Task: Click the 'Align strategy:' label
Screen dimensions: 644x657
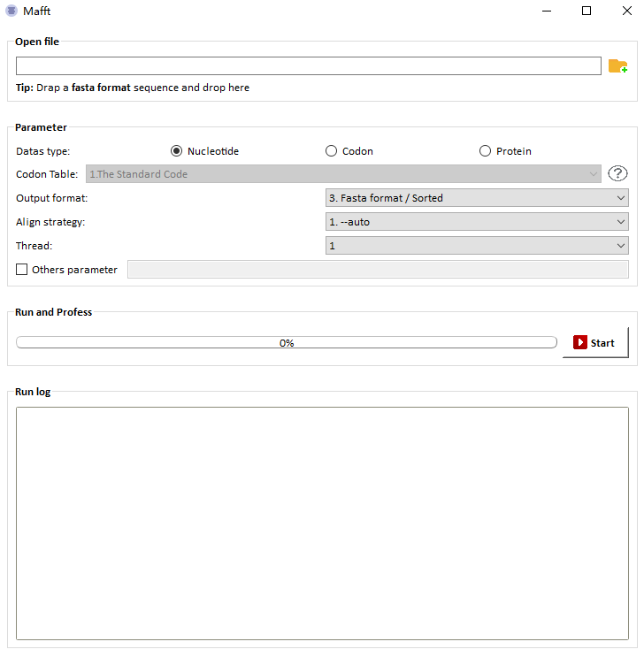Action: (x=50, y=222)
